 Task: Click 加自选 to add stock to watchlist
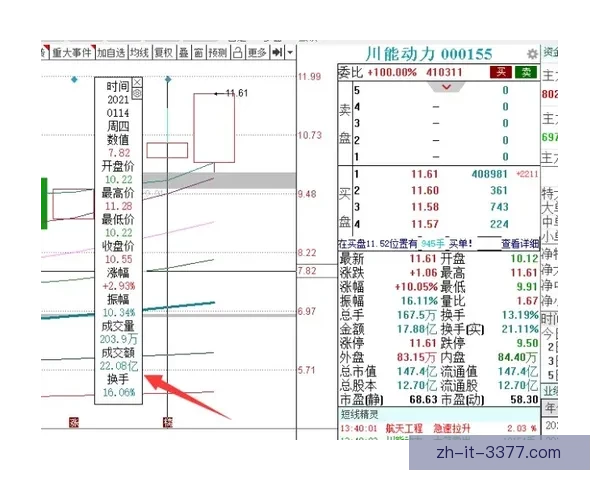click(x=111, y=52)
